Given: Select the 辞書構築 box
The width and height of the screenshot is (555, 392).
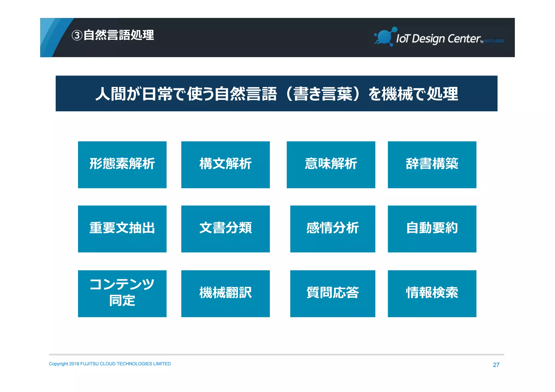Looking at the screenshot, I should tap(432, 165).
